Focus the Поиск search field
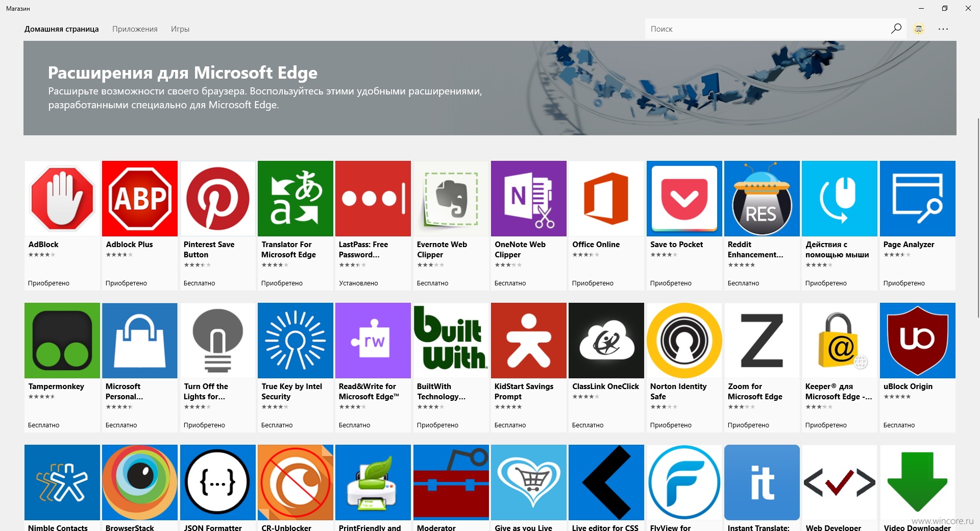The image size is (980, 531). 767,29
